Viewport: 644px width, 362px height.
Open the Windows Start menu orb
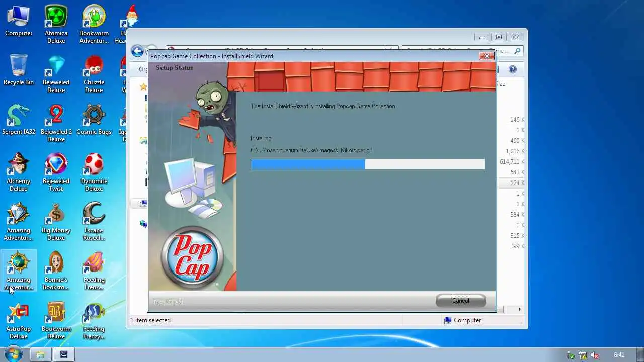(13, 354)
